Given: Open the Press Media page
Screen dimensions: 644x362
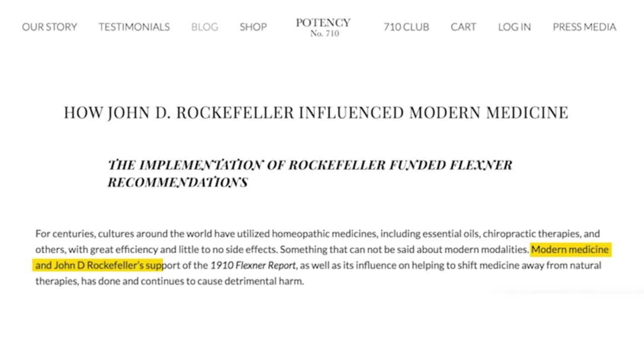Looking at the screenshot, I should pyautogui.click(x=584, y=27).
